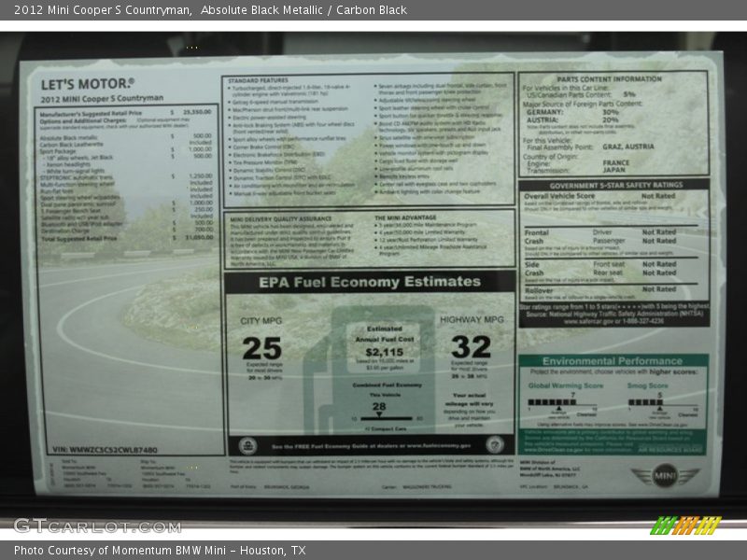Click 'Overall Vehicle Score' label
This screenshot has width=747, height=560.
[559, 196]
